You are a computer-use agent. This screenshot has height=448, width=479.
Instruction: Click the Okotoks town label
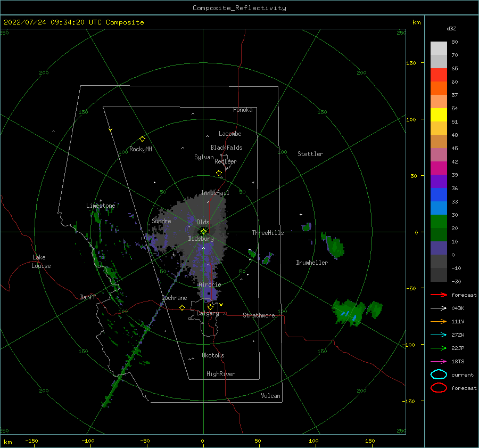(213, 355)
